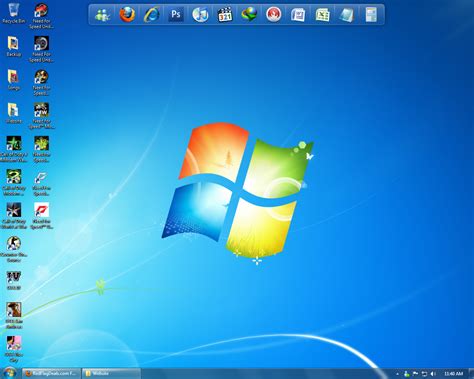Select the desktop shortcut with the W logo
The image size is (474, 379).
[x=14, y=280]
